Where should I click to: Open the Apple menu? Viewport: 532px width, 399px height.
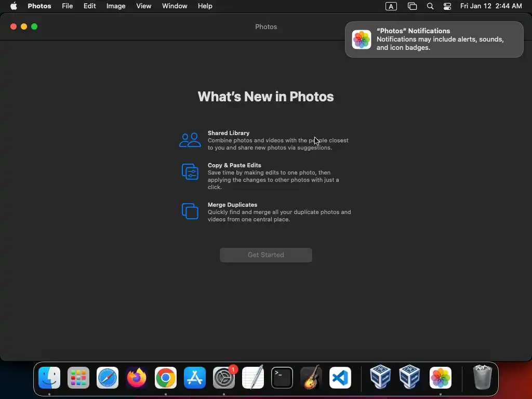point(14,6)
